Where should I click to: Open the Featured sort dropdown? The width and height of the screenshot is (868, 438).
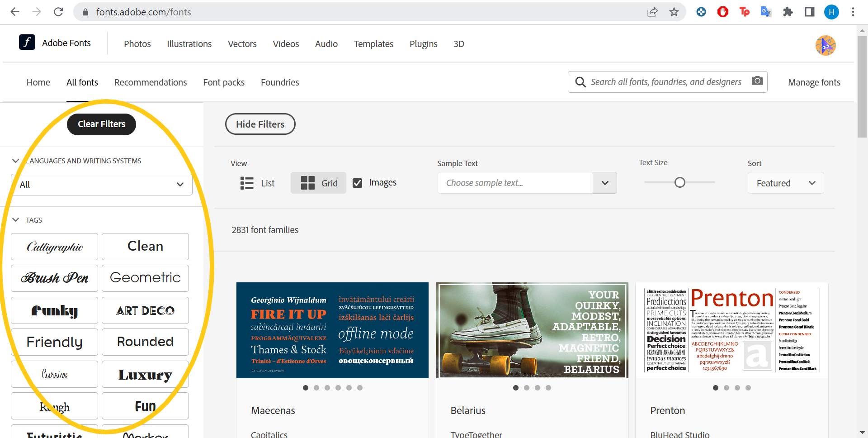[786, 183]
